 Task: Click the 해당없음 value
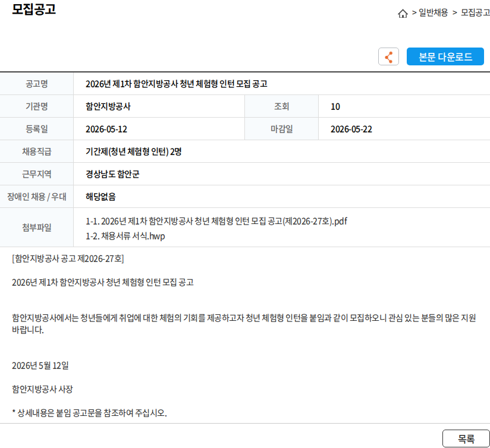pos(100,196)
